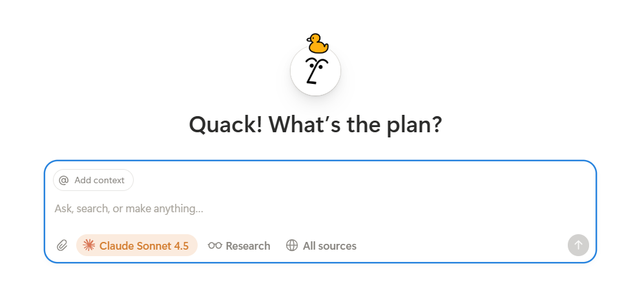The width and height of the screenshot is (644, 300).
Task: Click the orange Claude starburst icon
Action: [x=89, y=245]
